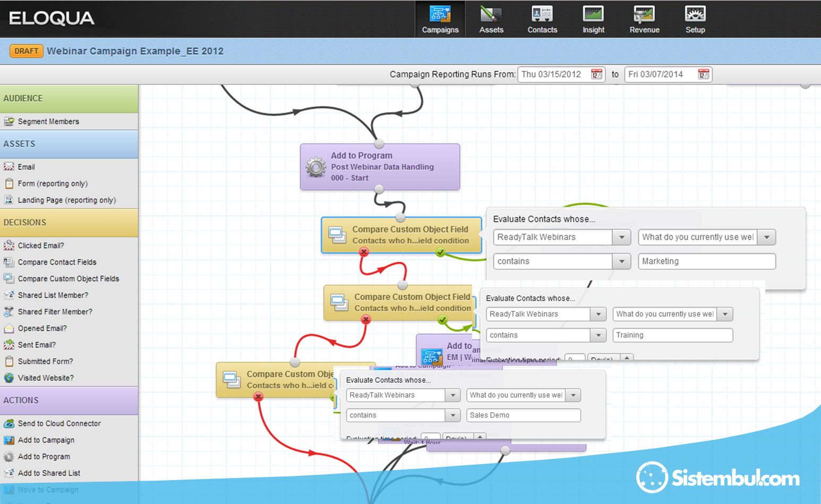821x504 pixels.
Task: Expand contains operator dropdown in Sales Demo panel
Action: tap(452, 415)
